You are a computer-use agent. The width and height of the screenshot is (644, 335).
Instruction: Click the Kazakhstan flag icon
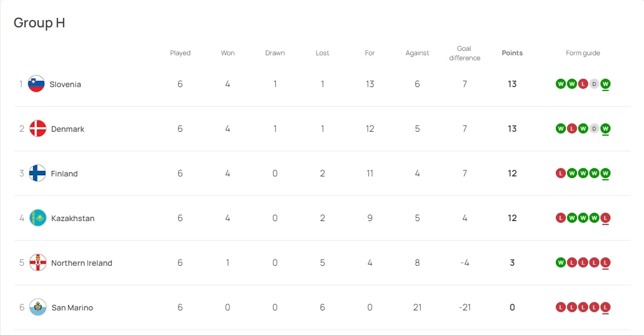pyautogui.click(x=37, y=218)
